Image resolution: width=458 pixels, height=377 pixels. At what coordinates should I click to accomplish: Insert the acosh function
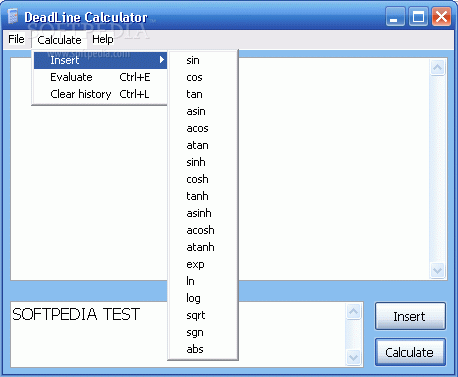click(203, 230)
